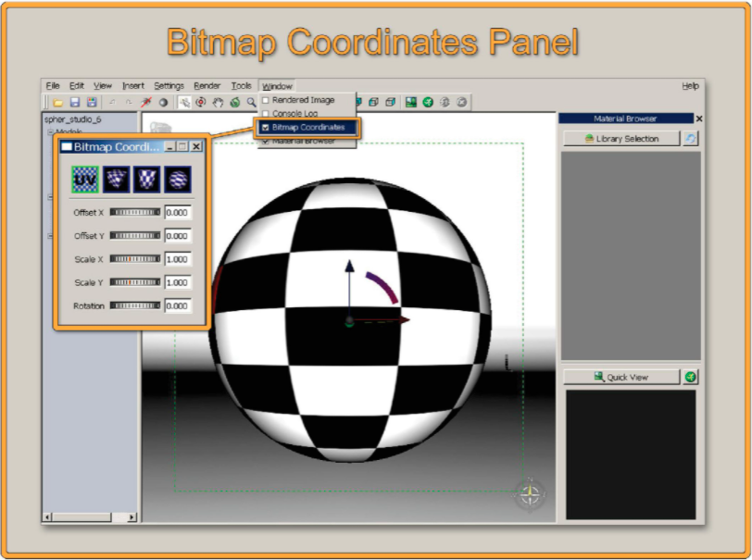This screenshot has height=560, width=752.
Task: Click the purple rotation arc handle
Action: click(382, 287)
